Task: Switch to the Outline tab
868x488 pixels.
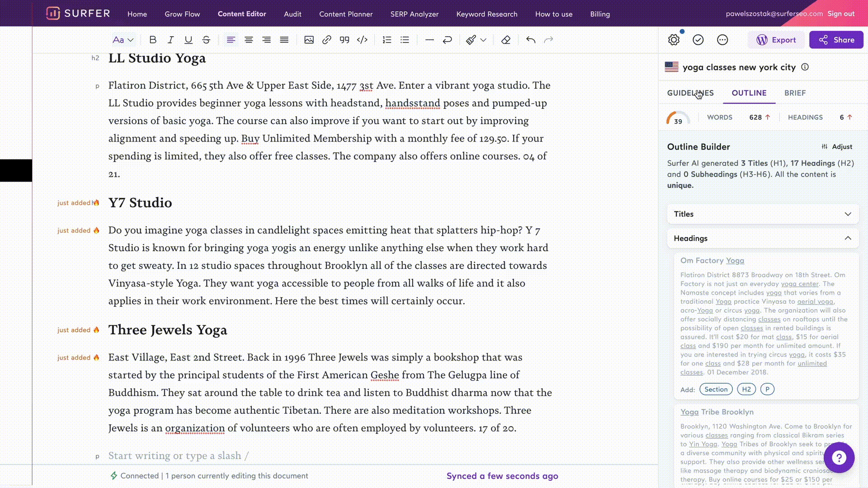Action: [749, 93]
